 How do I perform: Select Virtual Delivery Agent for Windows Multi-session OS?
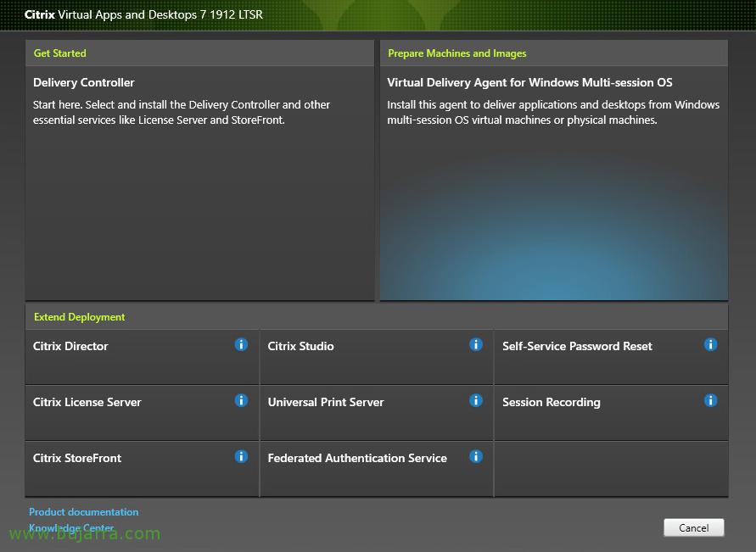tap(529, 83)
